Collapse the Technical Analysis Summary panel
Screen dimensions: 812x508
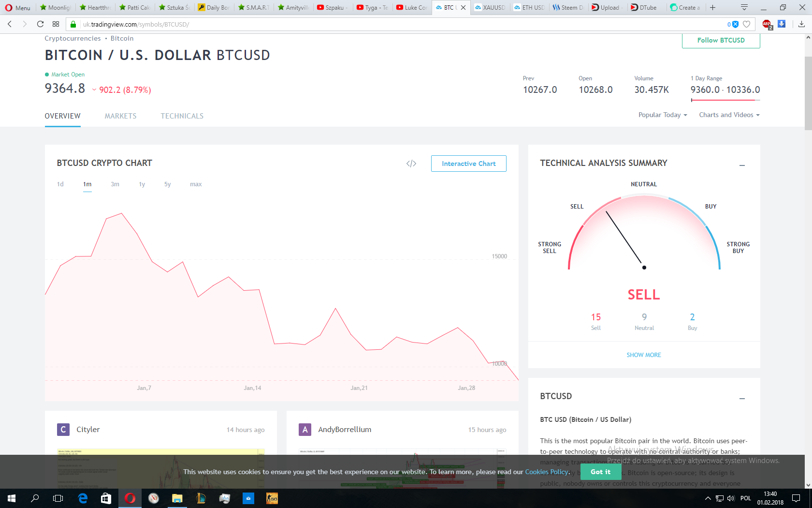[742, 165]
